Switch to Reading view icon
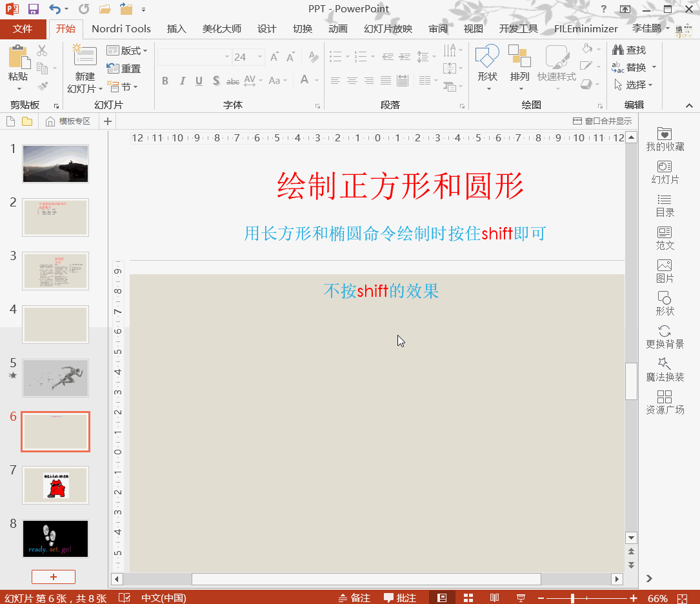Image resolution: width=700 pixels, height=604 pixels. [494, 598]
